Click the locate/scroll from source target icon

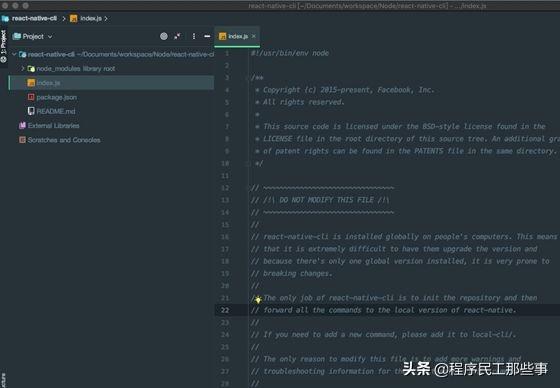164,36
